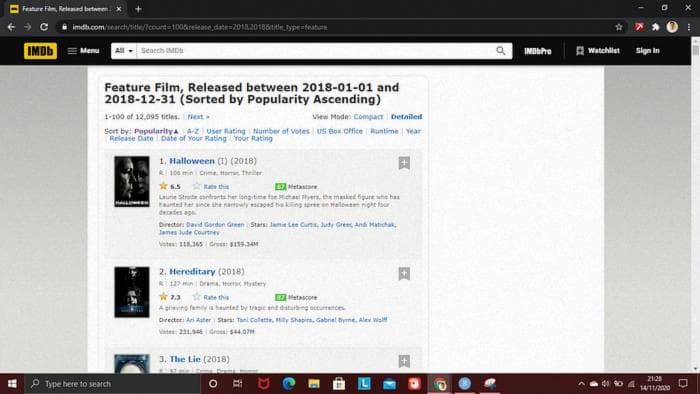
Task: Open Microsoft Store from taskbar
Action: 339,384
